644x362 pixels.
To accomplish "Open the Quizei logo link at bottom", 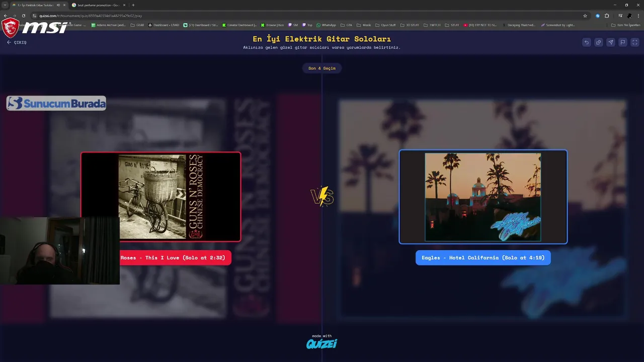I will click(322, 344).
